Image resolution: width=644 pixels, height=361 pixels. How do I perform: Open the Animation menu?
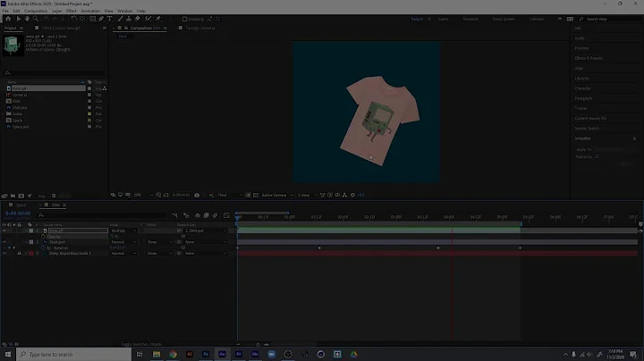pos(90,11)
